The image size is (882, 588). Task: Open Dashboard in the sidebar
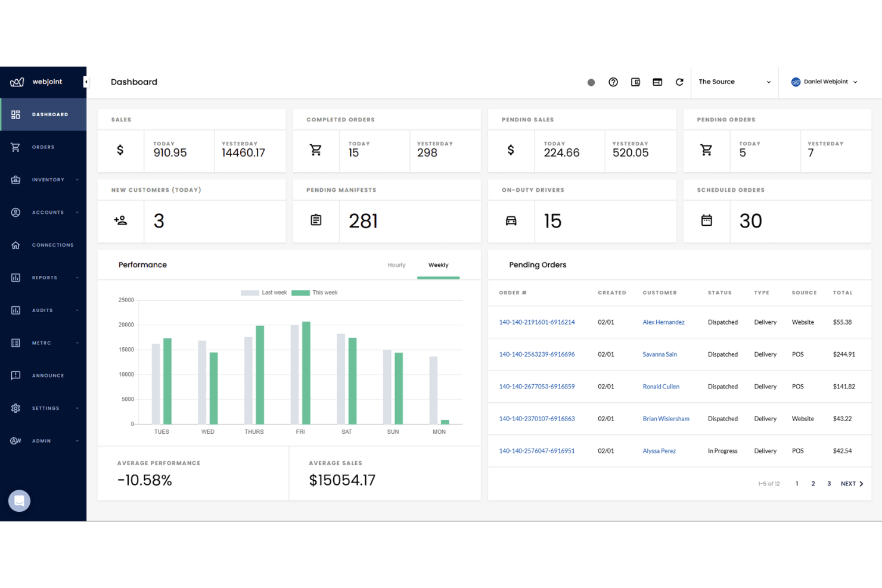[43, 114]
